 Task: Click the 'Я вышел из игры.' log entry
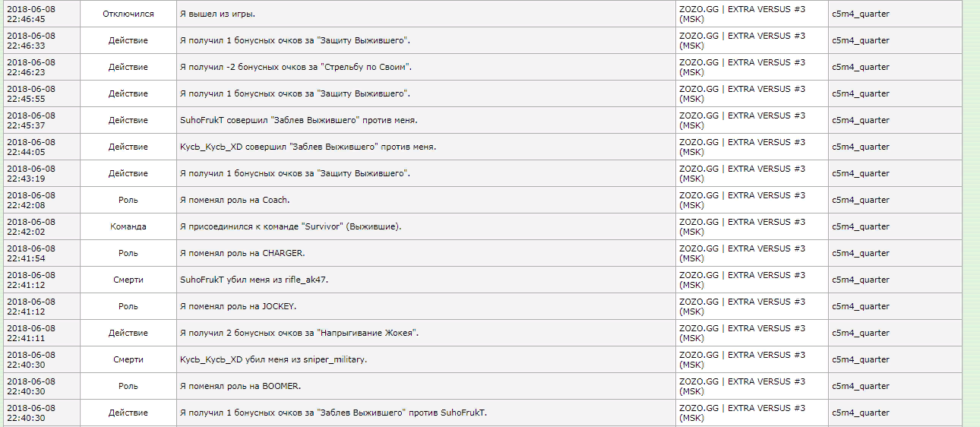point(217,14)
